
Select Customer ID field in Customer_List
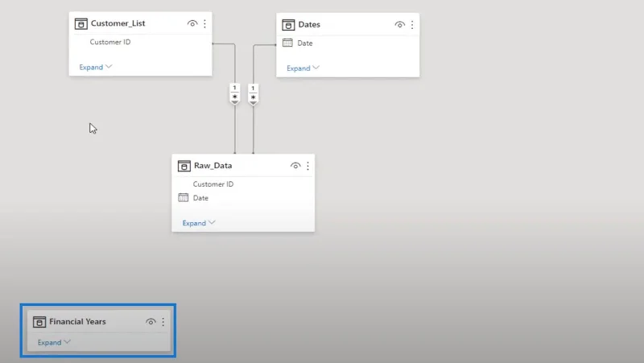110,42
